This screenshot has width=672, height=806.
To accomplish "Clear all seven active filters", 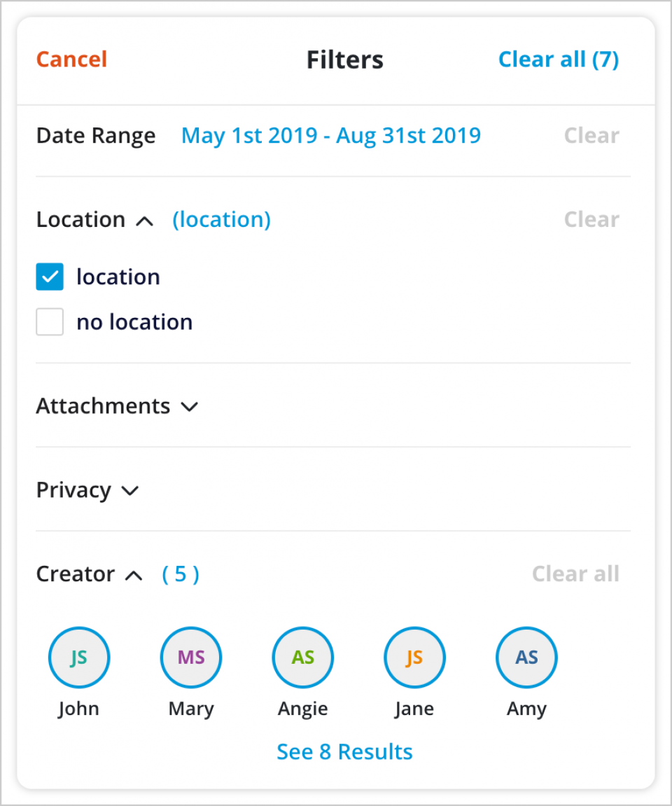I will (558, 60).
